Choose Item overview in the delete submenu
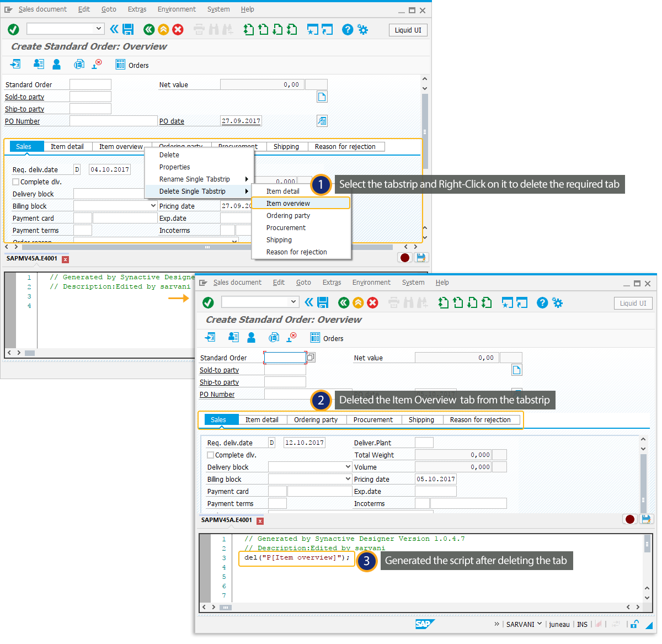 click(301, 203)
